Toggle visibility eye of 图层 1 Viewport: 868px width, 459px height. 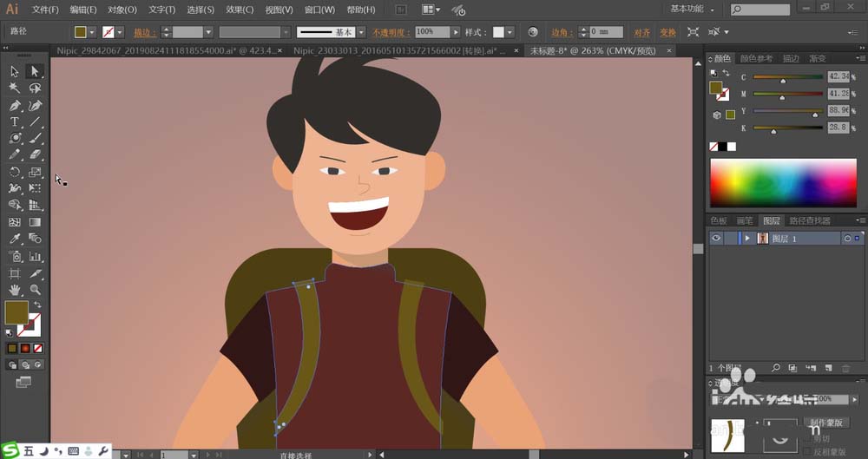coord(716,238)
